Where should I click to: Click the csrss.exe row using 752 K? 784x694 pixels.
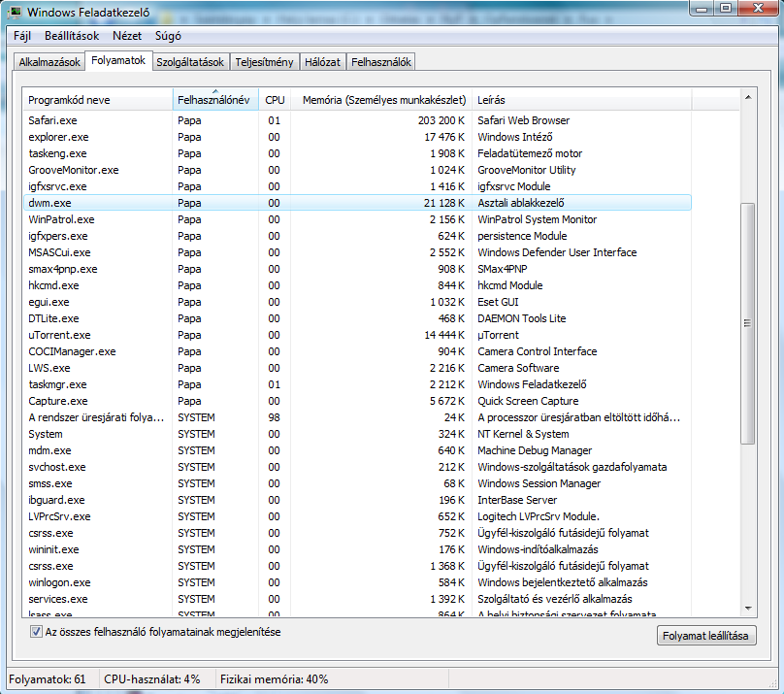point(357,533)
